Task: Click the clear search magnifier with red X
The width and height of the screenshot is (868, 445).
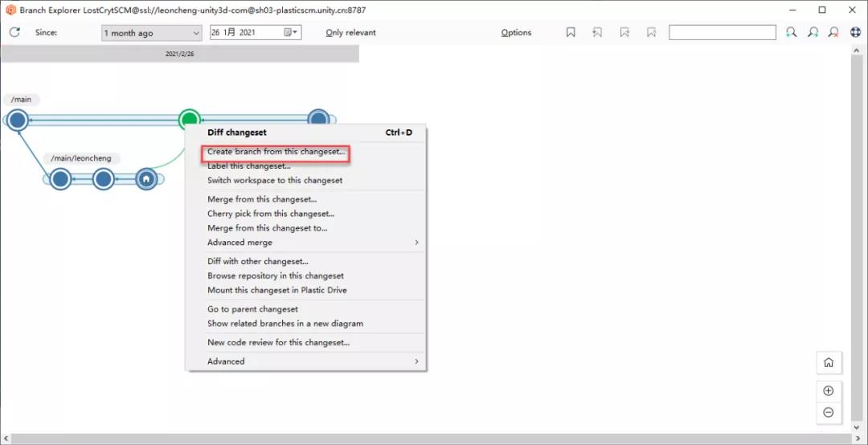Action: tap(833, 33)
